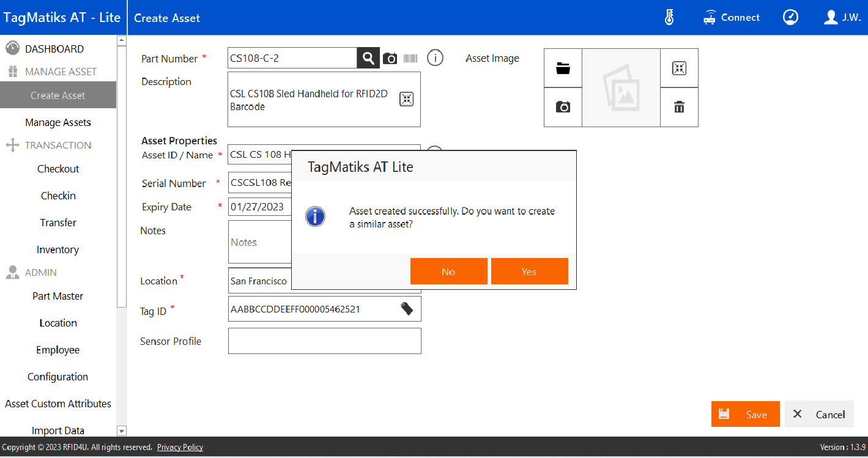Click the thermometer icon in the header

point(669,18)
